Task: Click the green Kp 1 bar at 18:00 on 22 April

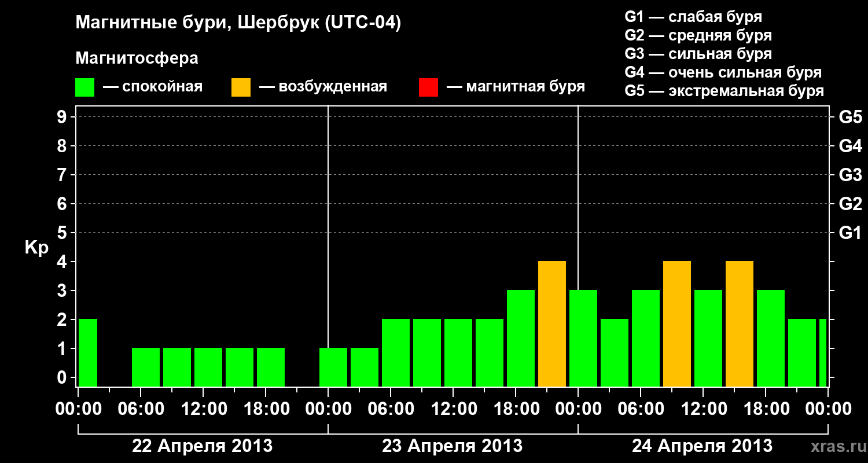Action: (x=271, y=368)
